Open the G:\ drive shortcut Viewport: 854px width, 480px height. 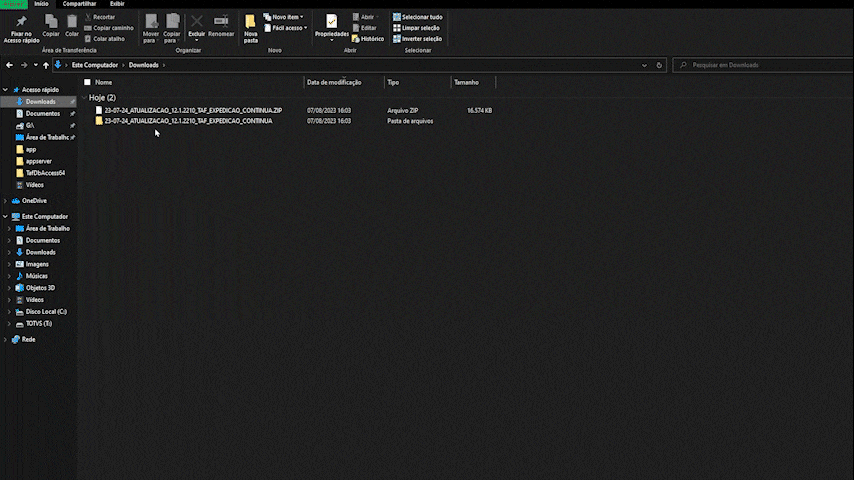point(30,125)
